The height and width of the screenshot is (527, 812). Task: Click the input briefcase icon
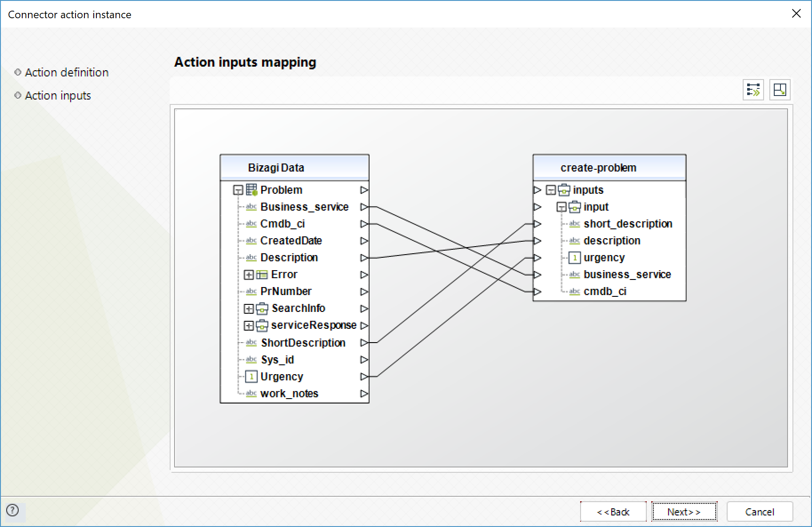coord(575,207)
